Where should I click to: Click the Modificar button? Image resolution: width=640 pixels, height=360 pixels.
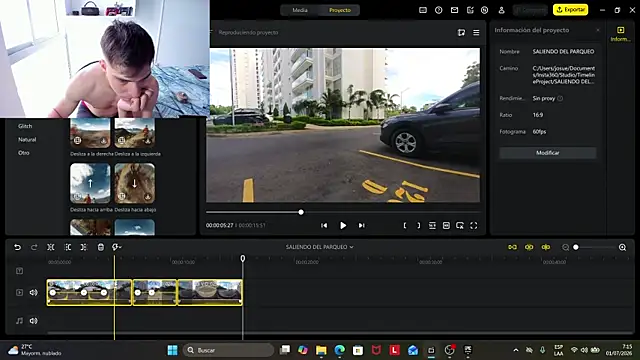click(547, 153)
